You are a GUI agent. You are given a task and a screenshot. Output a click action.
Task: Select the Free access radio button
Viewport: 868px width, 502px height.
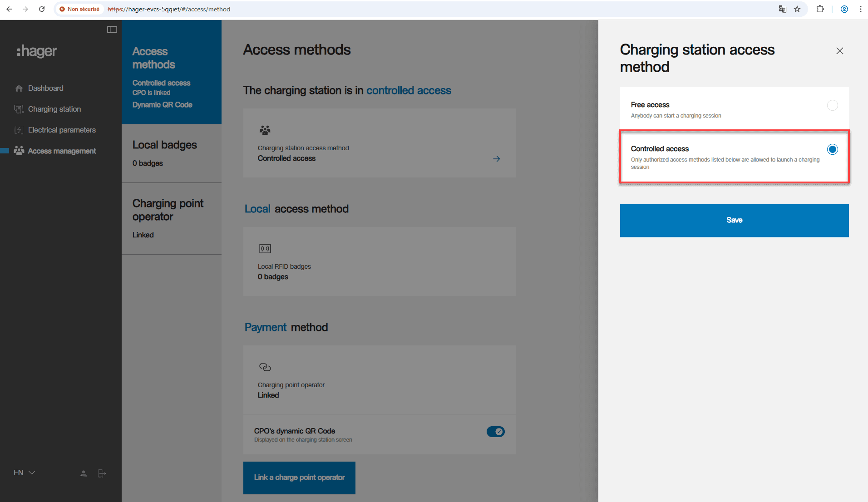832,105
